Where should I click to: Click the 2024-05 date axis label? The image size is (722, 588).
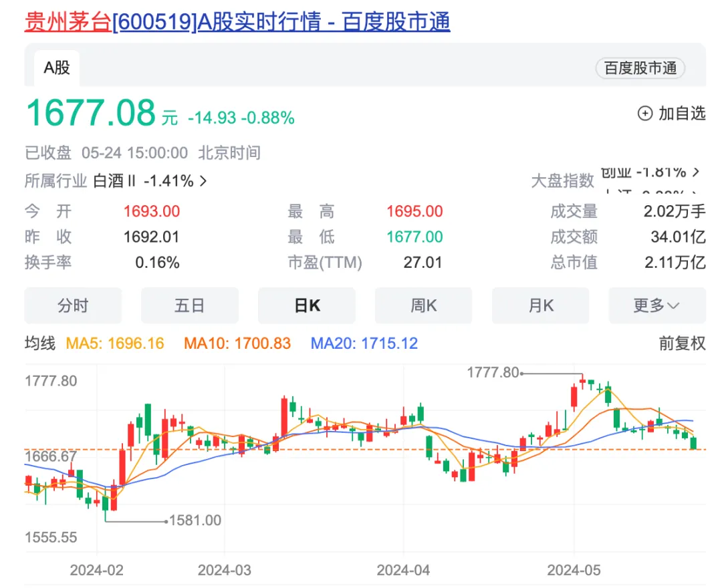[x=574, y=571]
